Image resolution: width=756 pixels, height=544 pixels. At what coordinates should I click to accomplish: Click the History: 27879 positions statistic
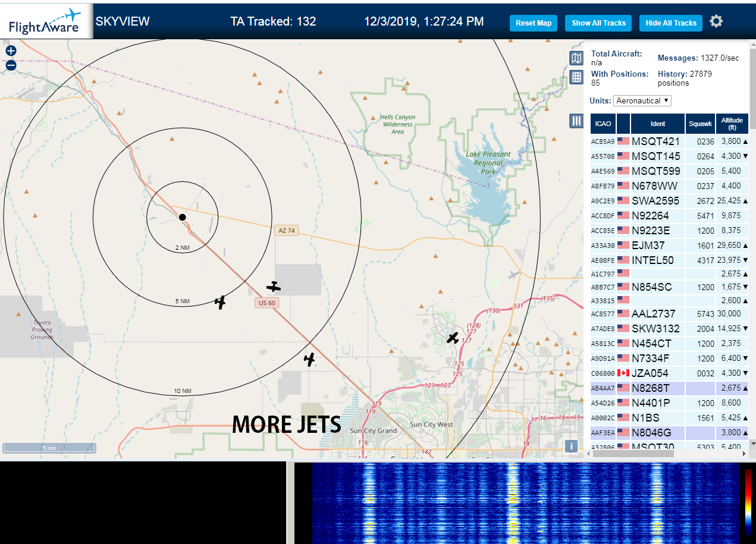click(685, 78)
